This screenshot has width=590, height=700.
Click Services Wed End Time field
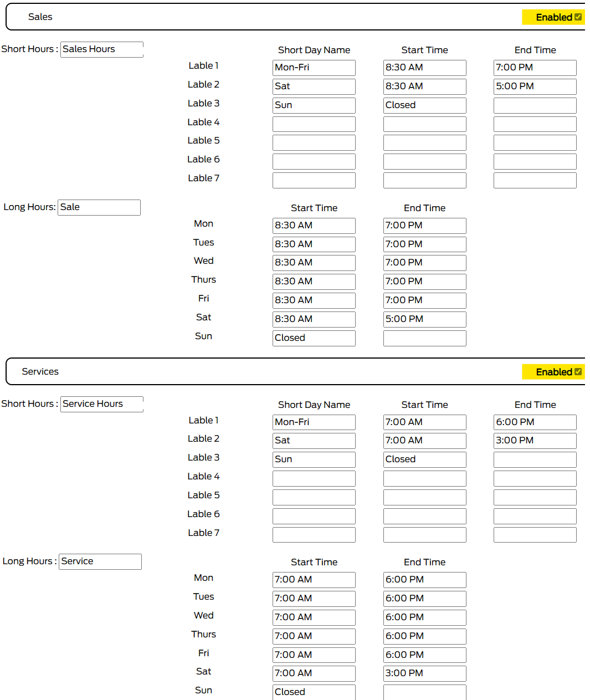(x=425, y=617)
